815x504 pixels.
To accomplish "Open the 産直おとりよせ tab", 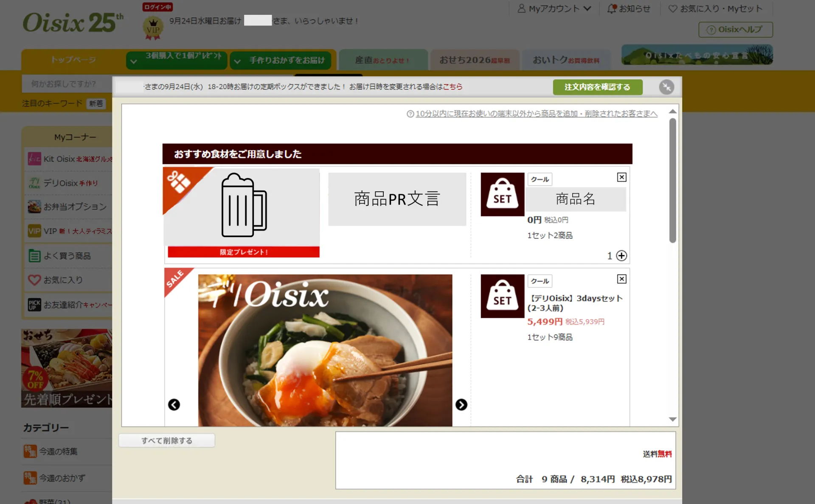I will pyautogui.click(x=383, y=60).
